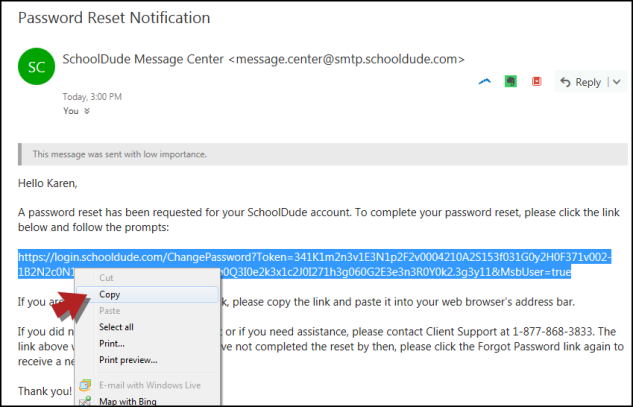Image resolution: width=633 pixels, height=407 pixels.
Task: Choose E-mail with Windows Live menu entry
Action: (150, 385)
